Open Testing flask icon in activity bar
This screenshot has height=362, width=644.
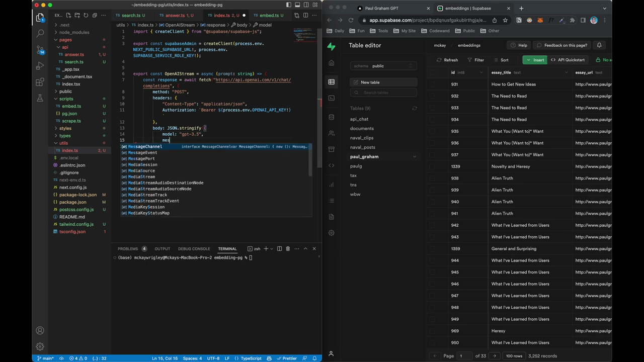(x=40, y=98)
